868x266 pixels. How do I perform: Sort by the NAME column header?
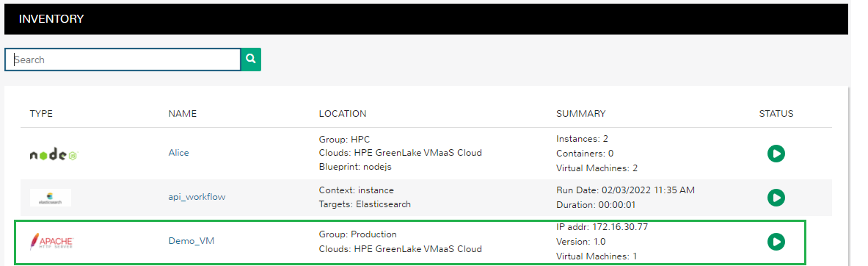click(x=183, y=114)
